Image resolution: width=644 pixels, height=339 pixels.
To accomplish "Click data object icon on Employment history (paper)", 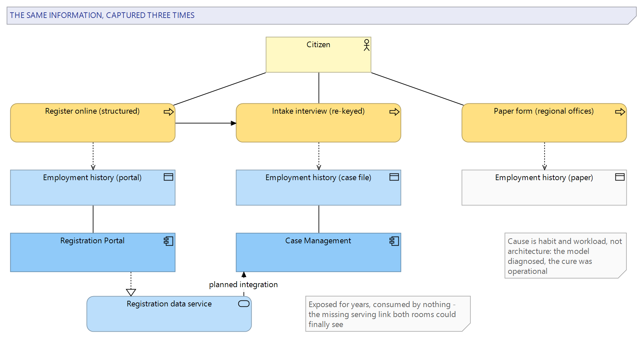I will (x=620, y=177).
